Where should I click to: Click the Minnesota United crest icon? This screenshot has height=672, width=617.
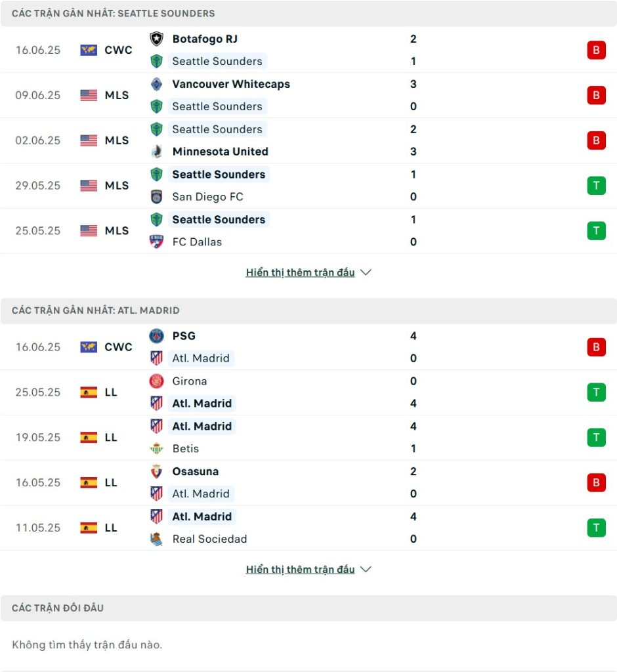[156, 152]
